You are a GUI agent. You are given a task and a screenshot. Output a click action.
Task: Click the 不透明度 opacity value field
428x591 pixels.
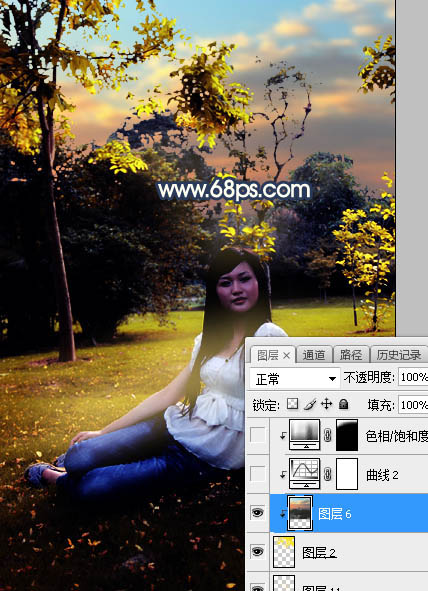(x=413, y=377)
